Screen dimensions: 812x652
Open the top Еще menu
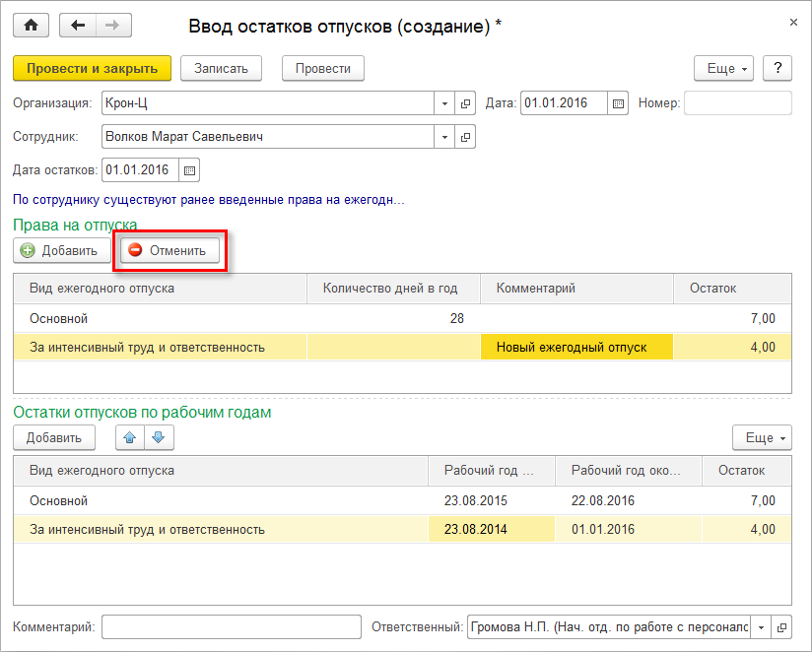coord(724,68)
